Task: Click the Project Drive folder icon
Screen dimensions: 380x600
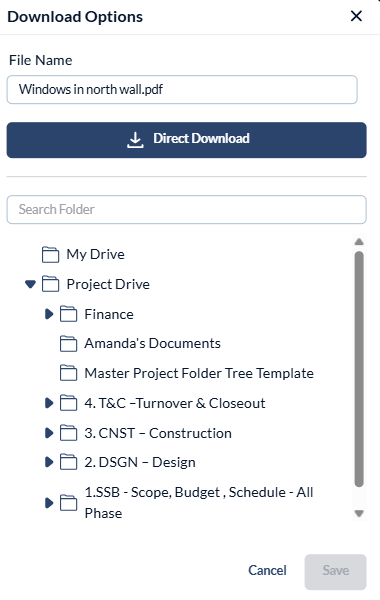Action: pyautogui.click(x=51, y=284)
